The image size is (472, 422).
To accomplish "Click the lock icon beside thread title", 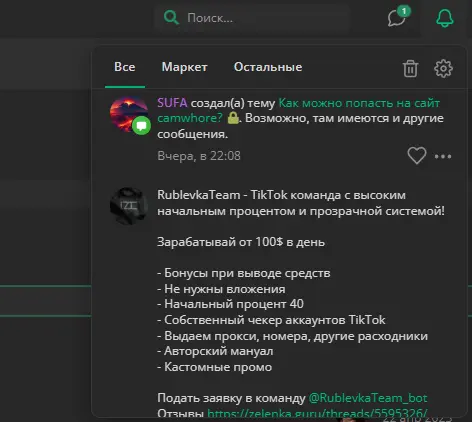I will point(233,118).
